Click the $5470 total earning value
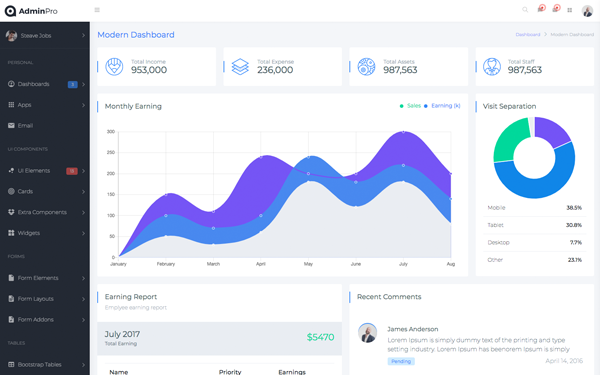This screenshot has height=375, width=600. [320, 337]
